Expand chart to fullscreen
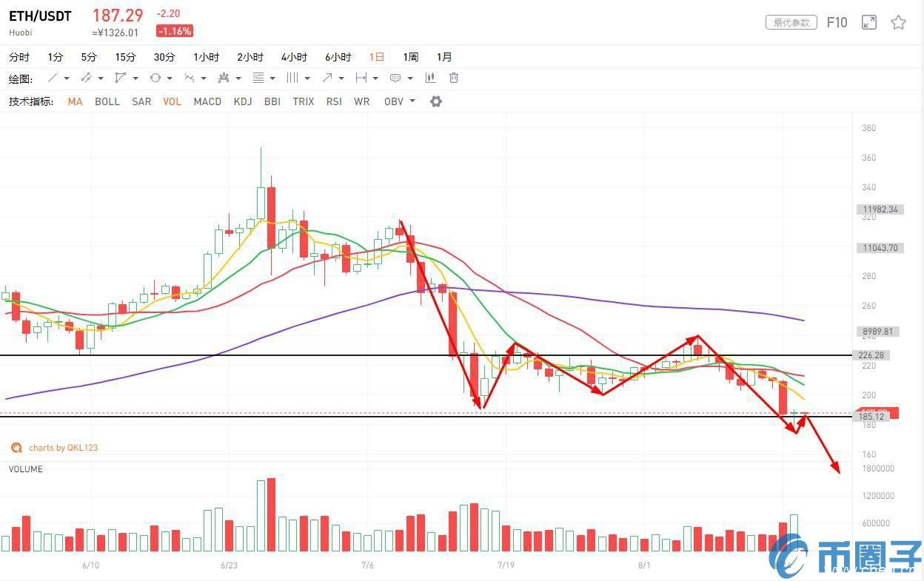This screenshot has height=581, width=924. [869, 22]
